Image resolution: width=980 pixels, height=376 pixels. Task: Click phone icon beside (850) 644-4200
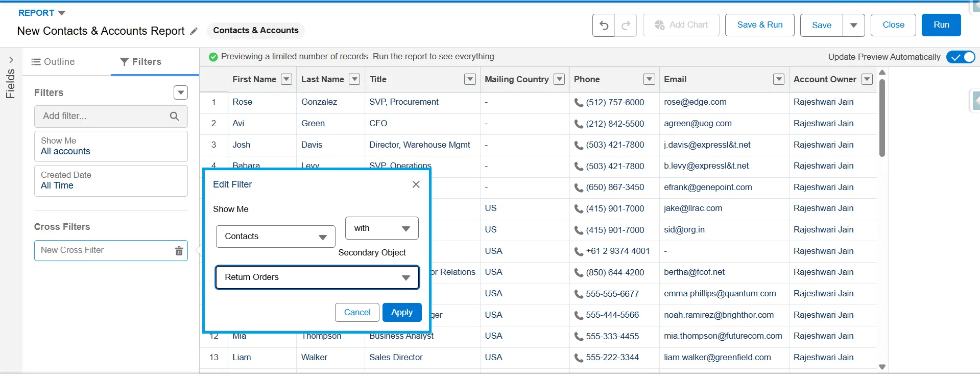[x=579, y=273]
